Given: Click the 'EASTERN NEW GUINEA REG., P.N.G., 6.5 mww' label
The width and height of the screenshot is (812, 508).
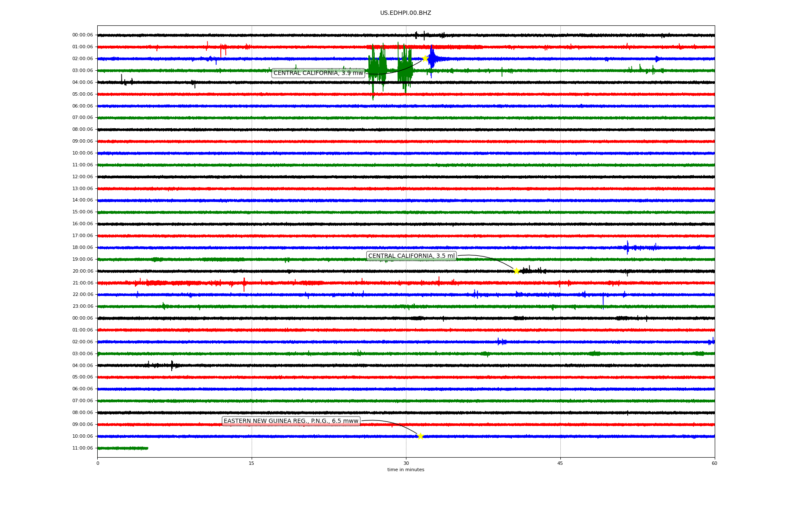Looking at the screenshot, I should coord(291,421).
